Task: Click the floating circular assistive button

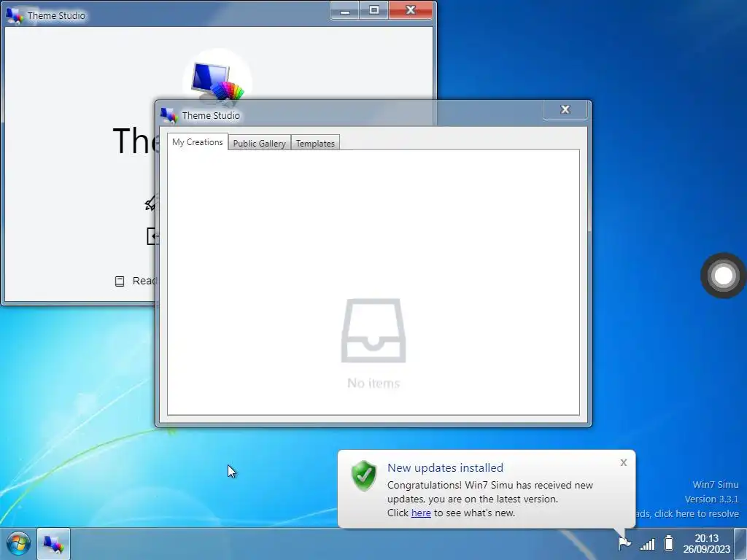Action: tap(723, 275)
